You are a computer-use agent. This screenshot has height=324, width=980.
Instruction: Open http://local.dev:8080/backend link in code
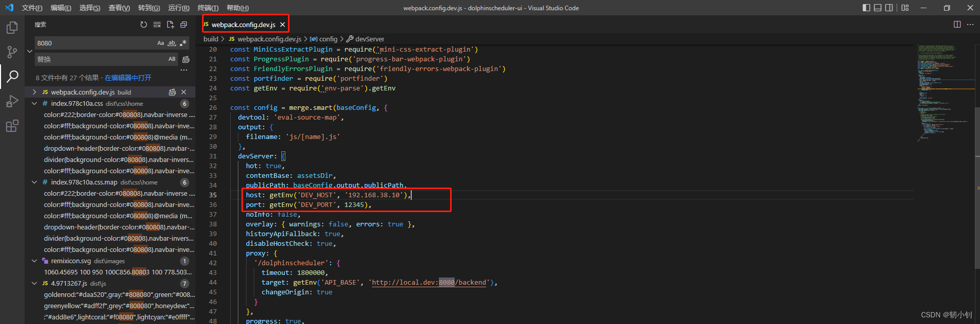[x=429, y=283]
